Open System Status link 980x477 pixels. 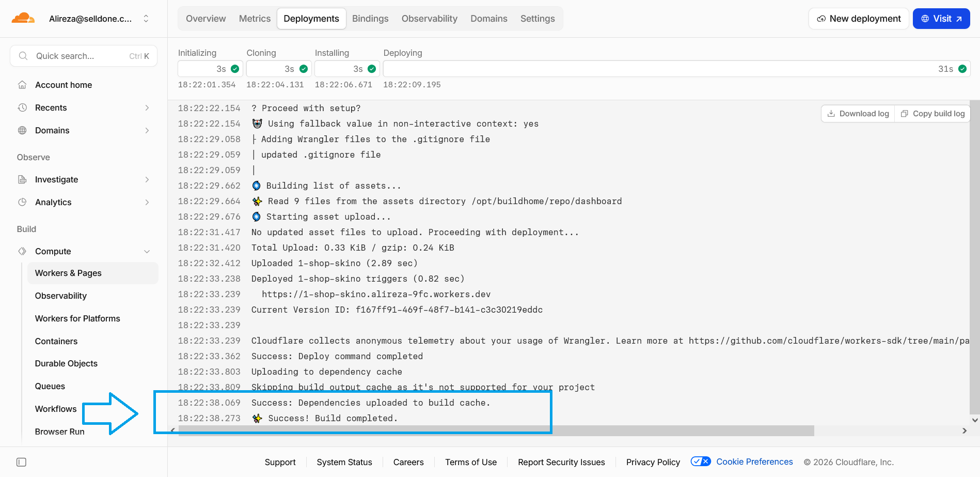344,462
